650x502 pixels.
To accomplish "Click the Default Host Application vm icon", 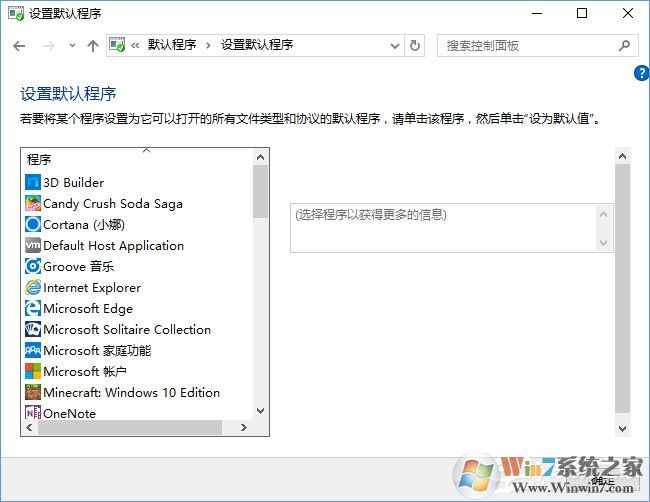I will click(x=33, y=245).
